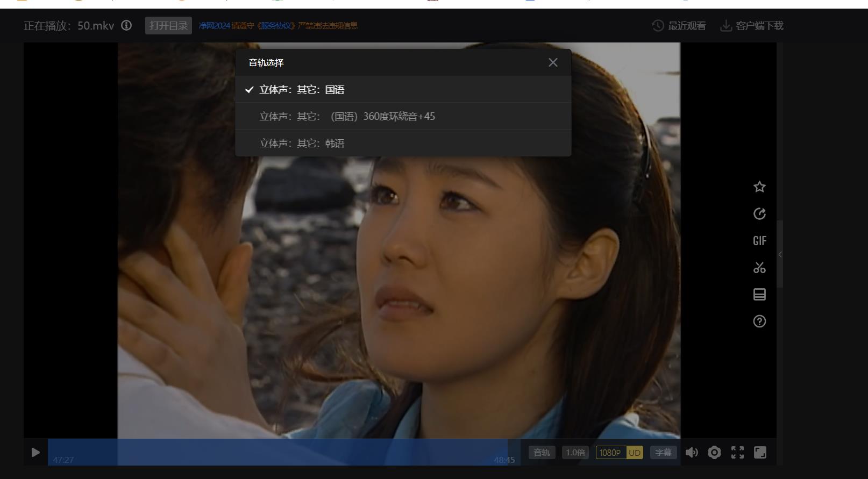Open the help question mark icon
This screenshot has width=868, height=479.
pos(759,321)
